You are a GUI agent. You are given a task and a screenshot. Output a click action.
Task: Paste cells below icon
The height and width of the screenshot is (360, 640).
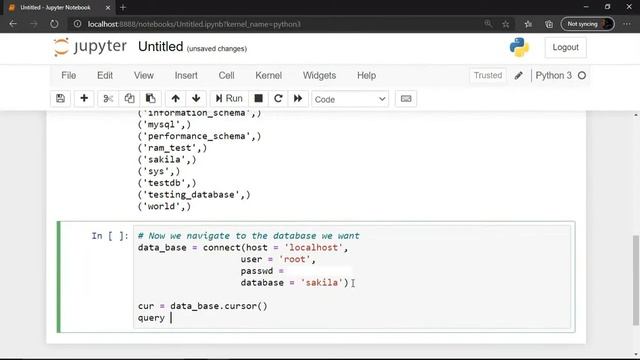click(151, 99)
